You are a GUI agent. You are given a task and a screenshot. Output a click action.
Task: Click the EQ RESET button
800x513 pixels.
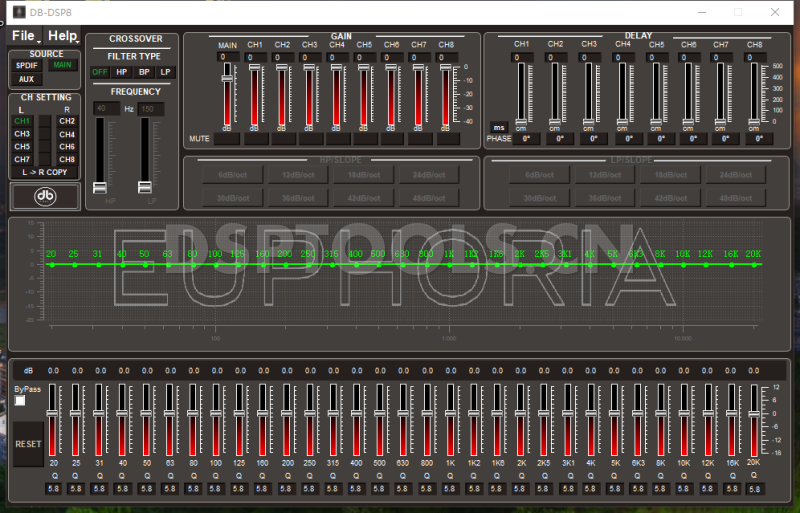(x=28, y=444)
